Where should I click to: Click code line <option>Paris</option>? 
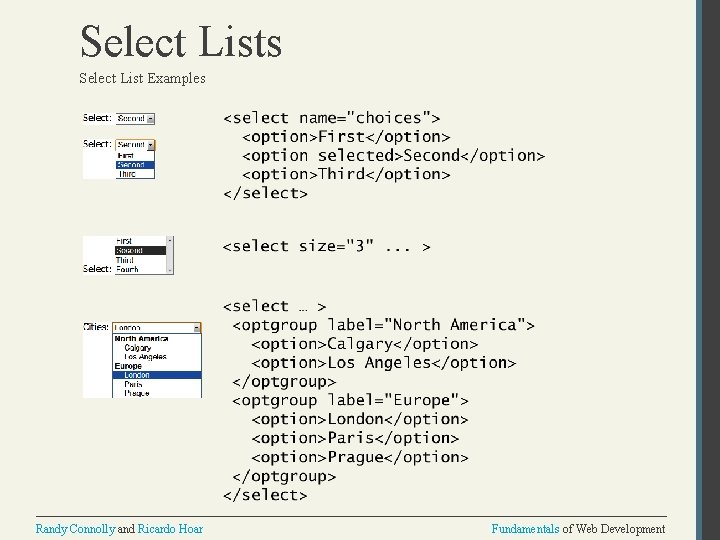[355, 438]
